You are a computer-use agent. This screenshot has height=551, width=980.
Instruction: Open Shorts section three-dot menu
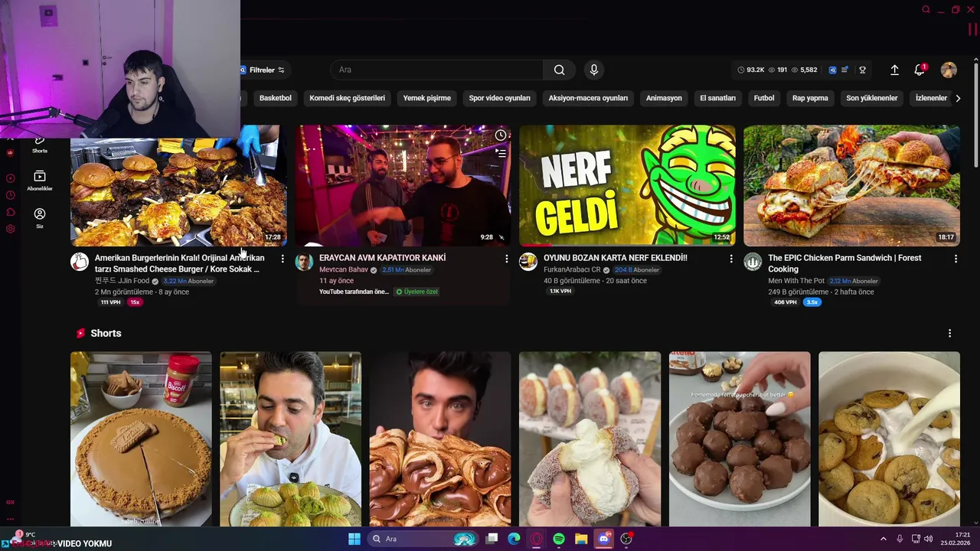pos(949,333)
